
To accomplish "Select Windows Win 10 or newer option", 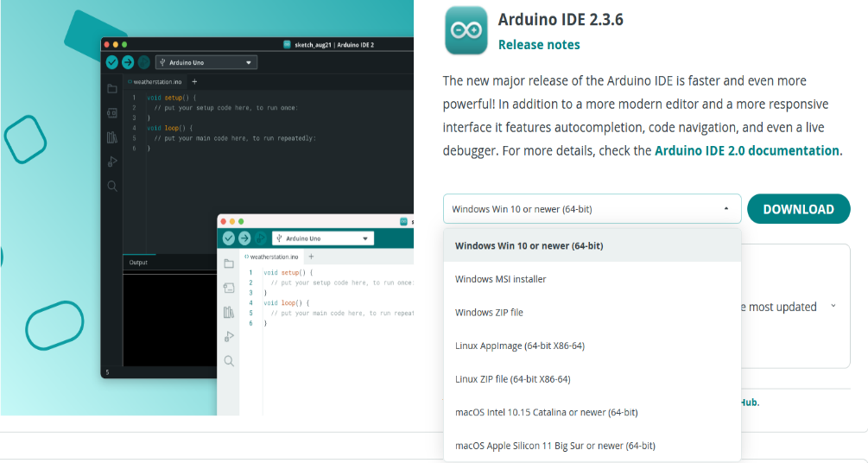I will pyautogui.click(x=592, y=245).
